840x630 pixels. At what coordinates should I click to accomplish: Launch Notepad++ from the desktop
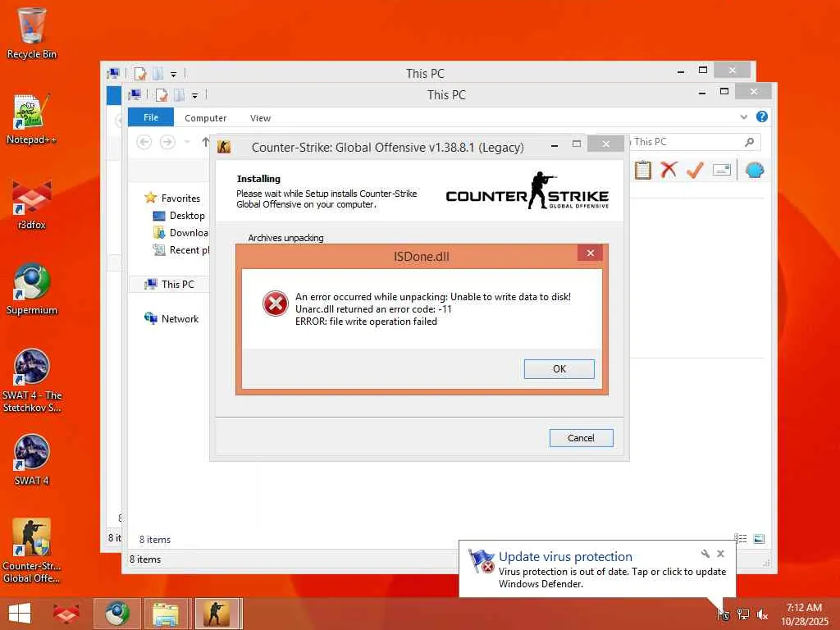click(32, 119)
